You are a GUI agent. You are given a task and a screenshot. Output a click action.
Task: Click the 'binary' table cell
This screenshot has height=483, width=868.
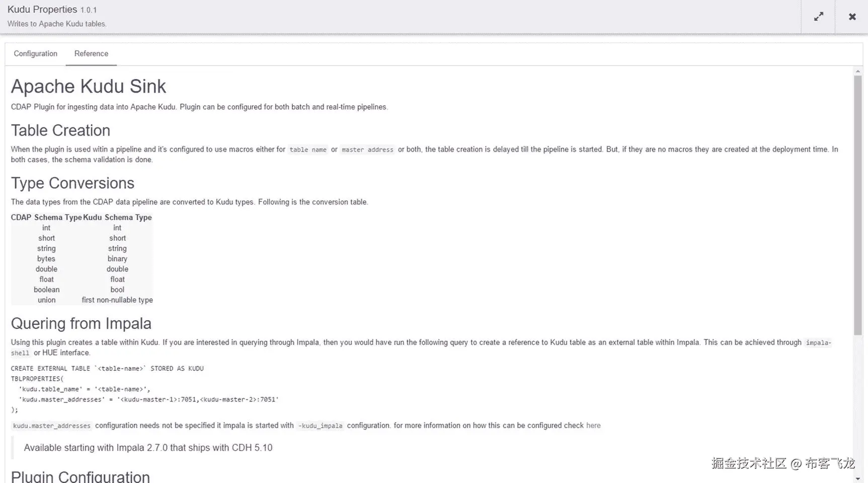pos(117,259)
